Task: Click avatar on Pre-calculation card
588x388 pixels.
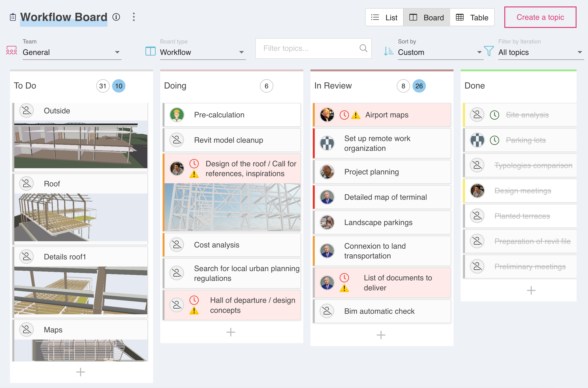Action: pyautogui.click(x=177, y=115)
